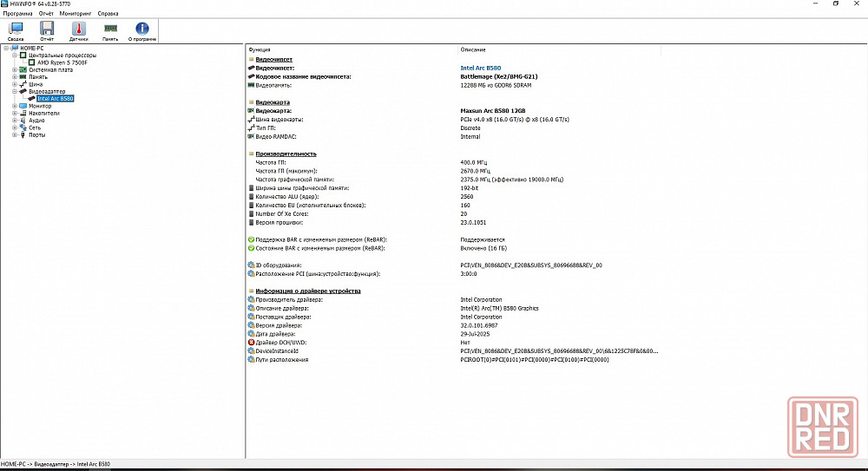Click the Аудио speaker icon in tree
Image resolution: width=868 pixels, height=471 pixels.
(23, 120)
